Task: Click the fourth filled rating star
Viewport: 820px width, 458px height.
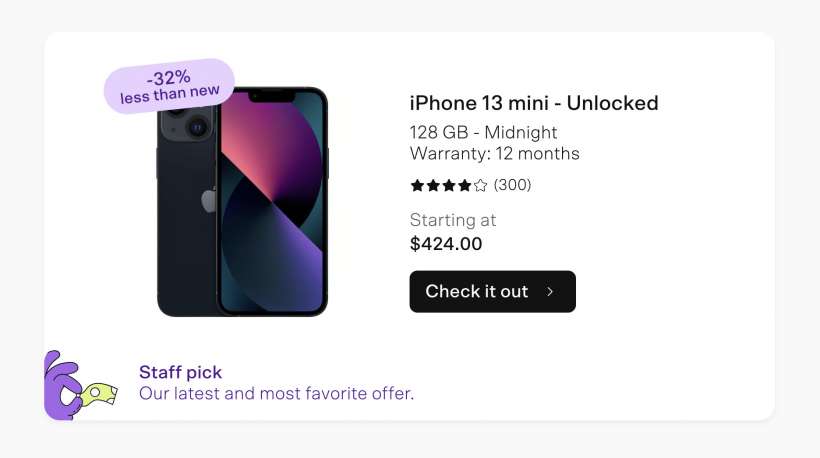Action: point(464,185)
